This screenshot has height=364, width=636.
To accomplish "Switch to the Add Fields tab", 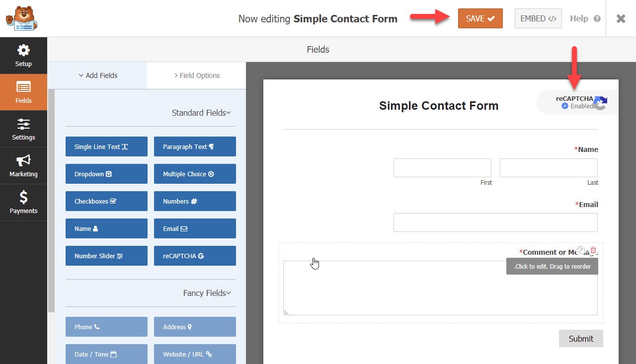I will [97, 75].
